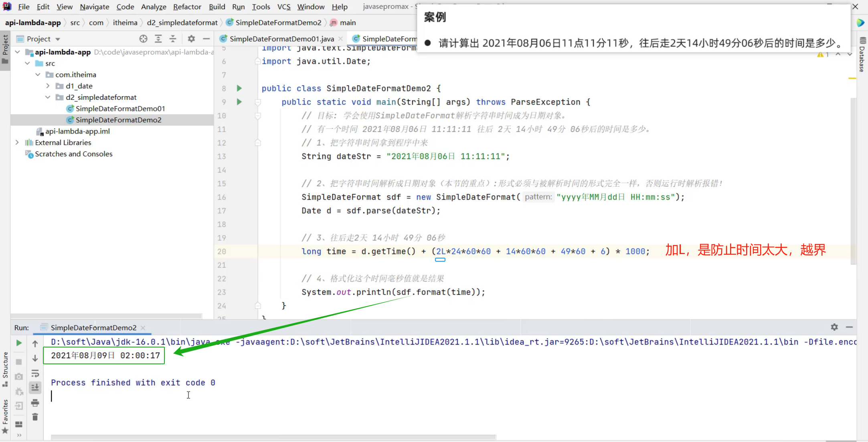Screen dimensions: 868x442
Task: Click the select opened file crosshair icon
Action: tap(143, 39)
